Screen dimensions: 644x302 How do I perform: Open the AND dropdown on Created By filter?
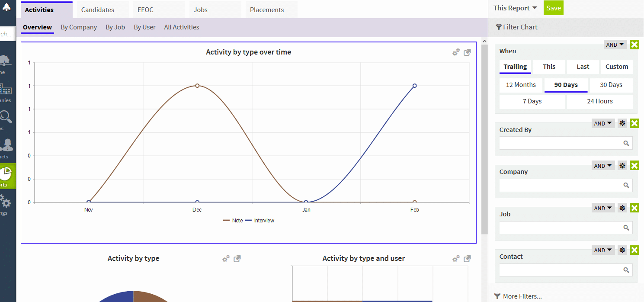603,123
